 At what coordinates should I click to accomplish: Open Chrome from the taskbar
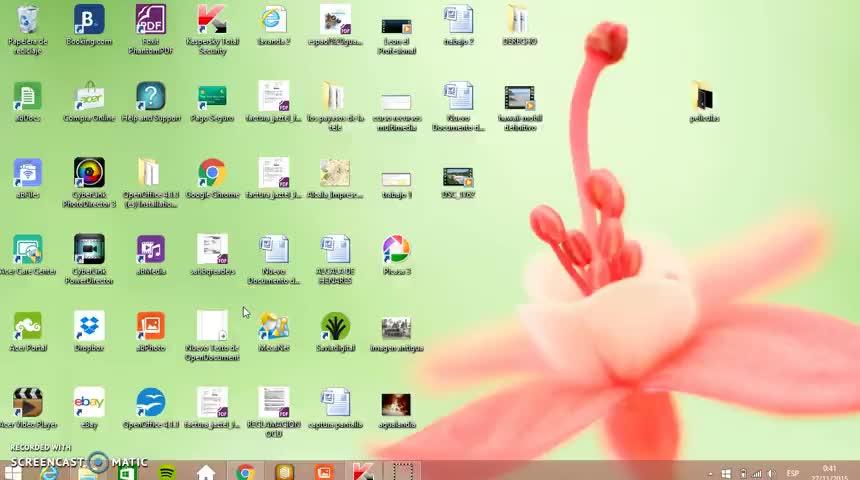(245, 472)
